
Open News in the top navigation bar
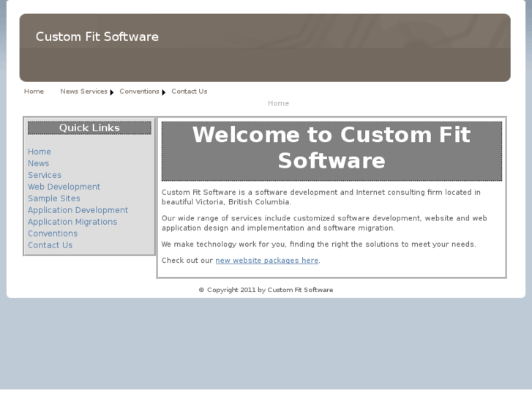[70, 92]
